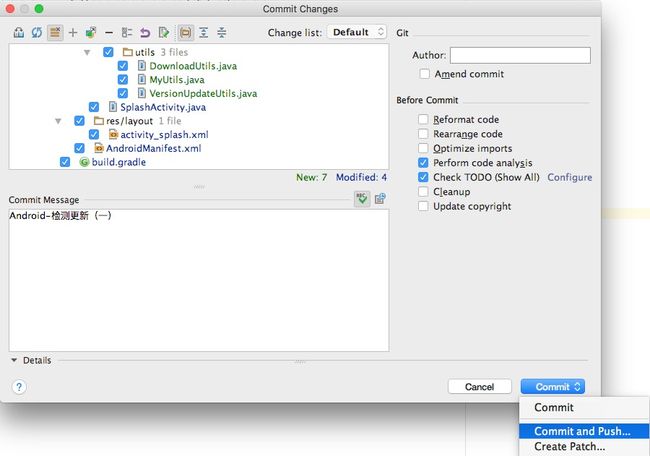Click the 'Modified: 4' status text
Image resolution: width=650 pixels, height=456 pixels.
point(361,177)
